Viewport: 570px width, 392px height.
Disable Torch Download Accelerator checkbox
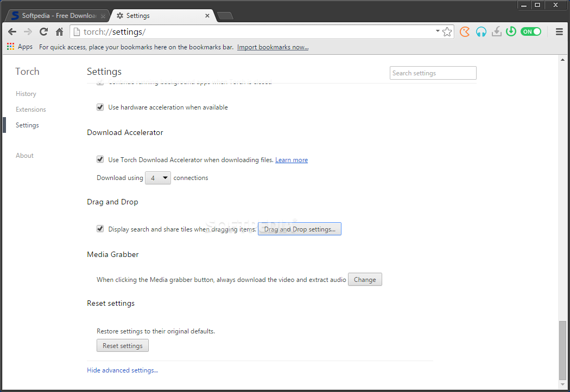(100, 159)
